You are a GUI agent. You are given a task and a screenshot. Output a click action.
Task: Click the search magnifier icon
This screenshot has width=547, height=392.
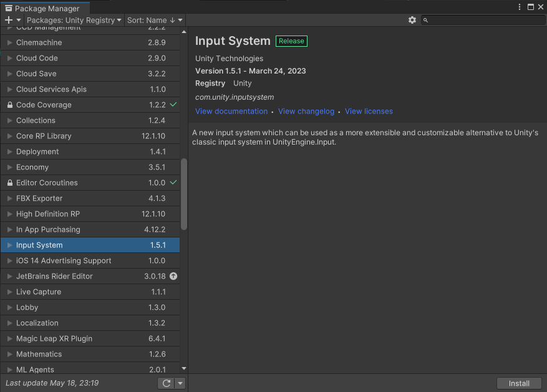tap(425, 20)
